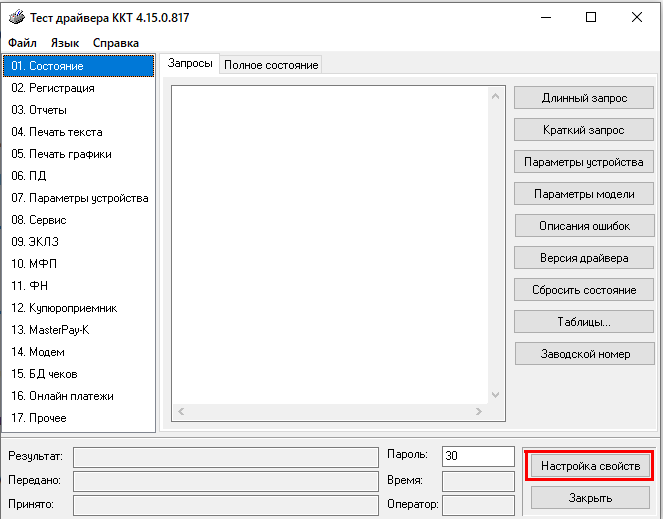
Task: Click the printer icon in title bar
Action: 13,17
